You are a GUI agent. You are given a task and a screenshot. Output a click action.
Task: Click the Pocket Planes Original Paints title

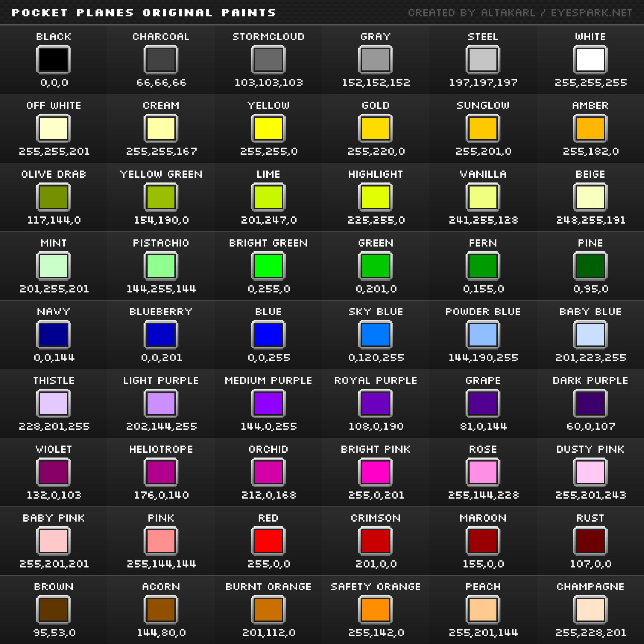(144, 13)
